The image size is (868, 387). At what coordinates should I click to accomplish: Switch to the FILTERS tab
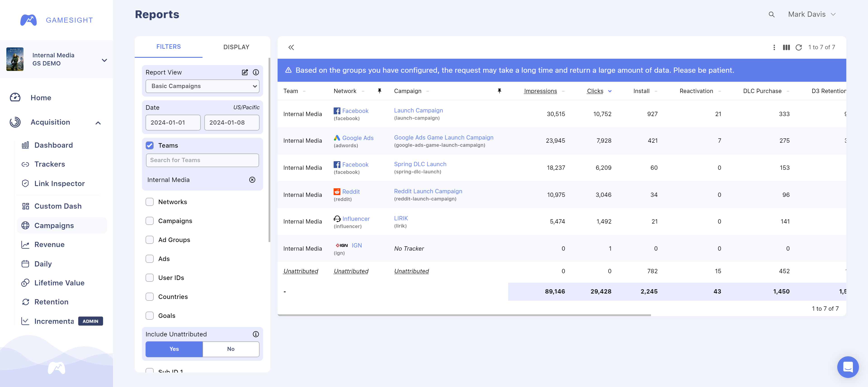coord(168,47)
